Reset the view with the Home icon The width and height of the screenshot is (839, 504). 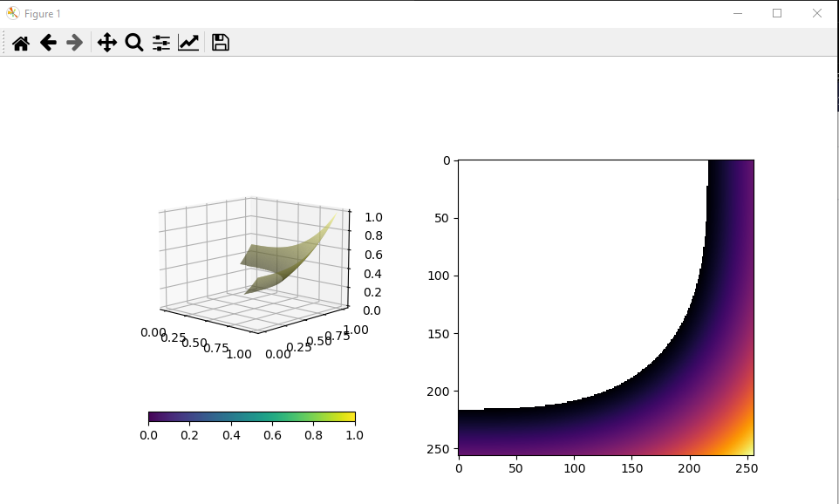21,43
